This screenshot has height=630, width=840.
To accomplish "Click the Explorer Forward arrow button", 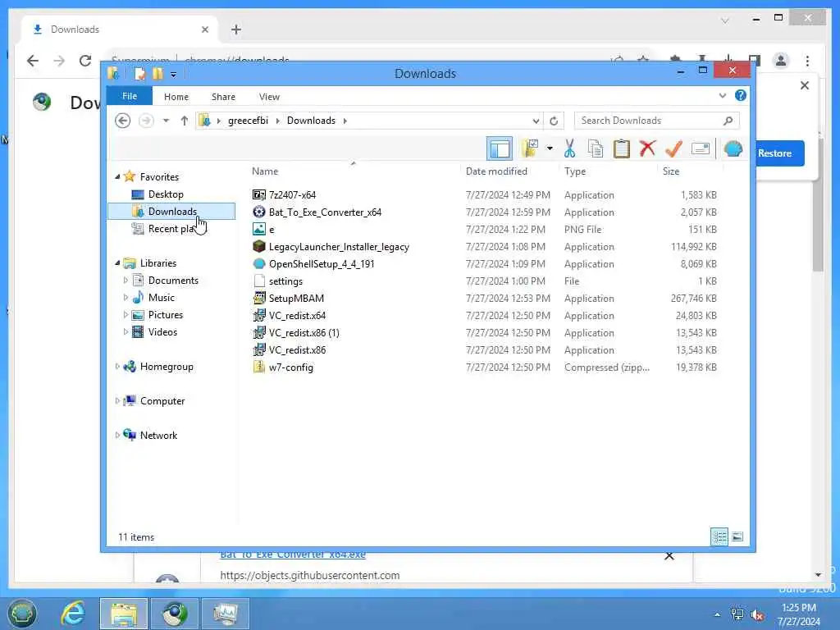I will (x=146, y=121).
